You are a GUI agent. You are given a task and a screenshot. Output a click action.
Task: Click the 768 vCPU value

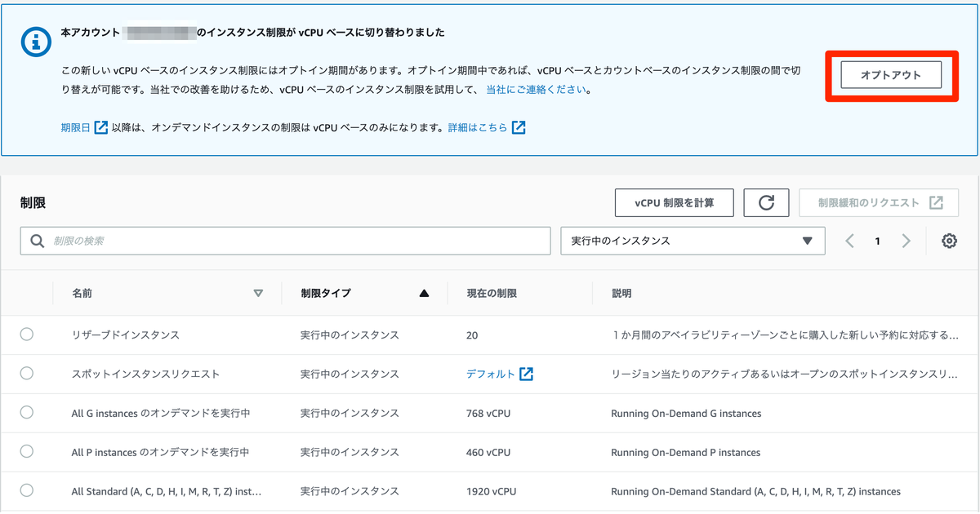(x=488, y=414)
